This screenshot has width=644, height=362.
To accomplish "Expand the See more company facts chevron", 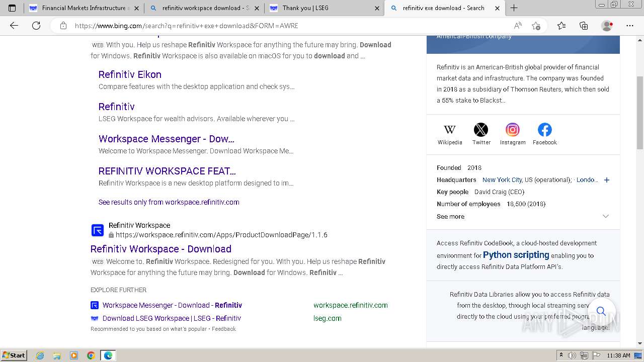I will [x=606, y=216].
